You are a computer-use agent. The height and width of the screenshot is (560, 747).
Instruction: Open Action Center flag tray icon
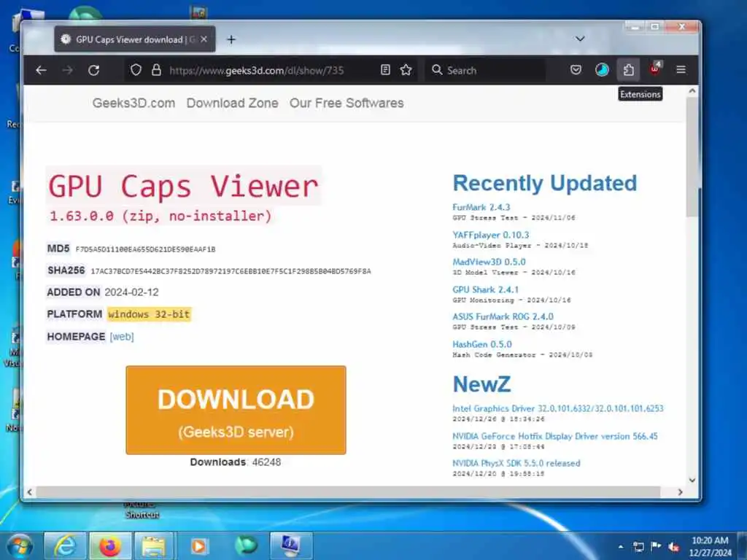click(x=656, y=546)
